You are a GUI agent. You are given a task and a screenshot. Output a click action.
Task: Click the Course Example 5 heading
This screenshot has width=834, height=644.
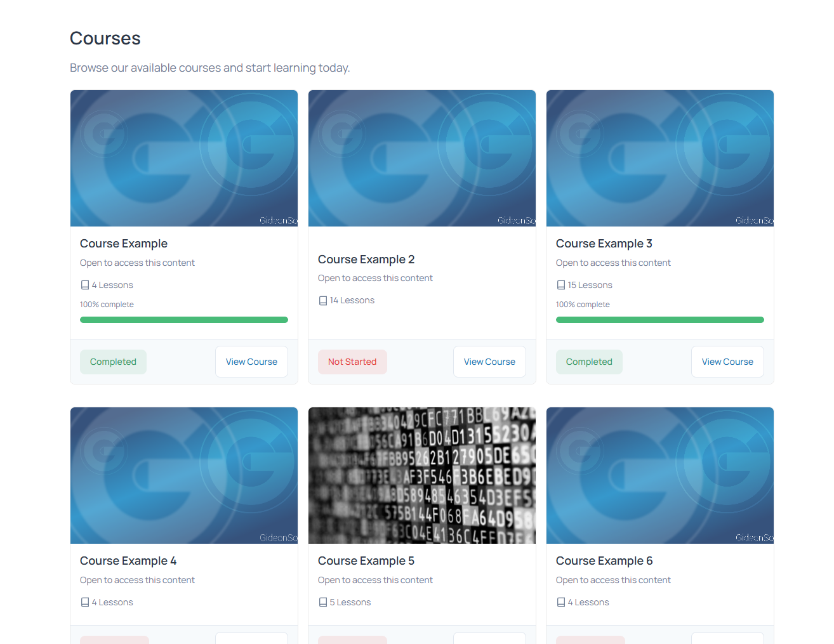pyautogui.click(x=366, y=561)
